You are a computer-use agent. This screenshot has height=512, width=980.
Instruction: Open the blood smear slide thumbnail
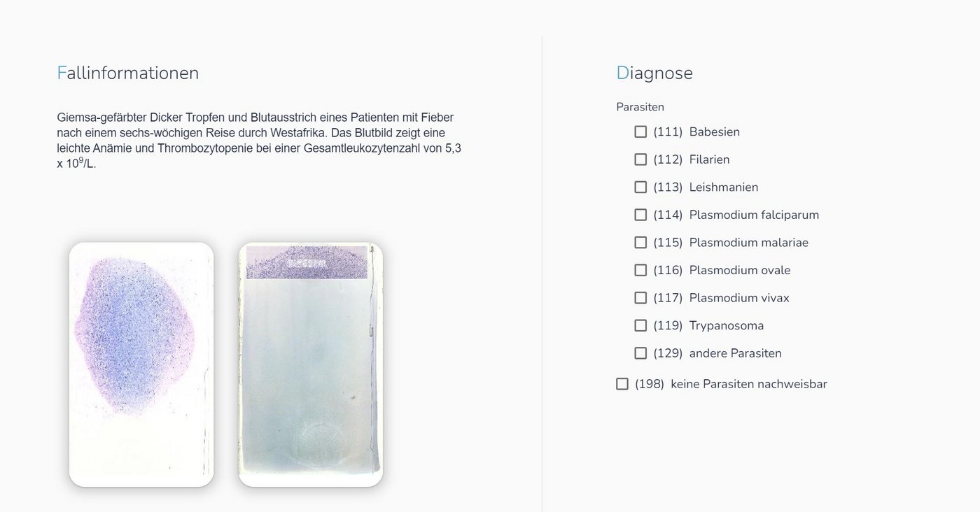pos(311,364)
